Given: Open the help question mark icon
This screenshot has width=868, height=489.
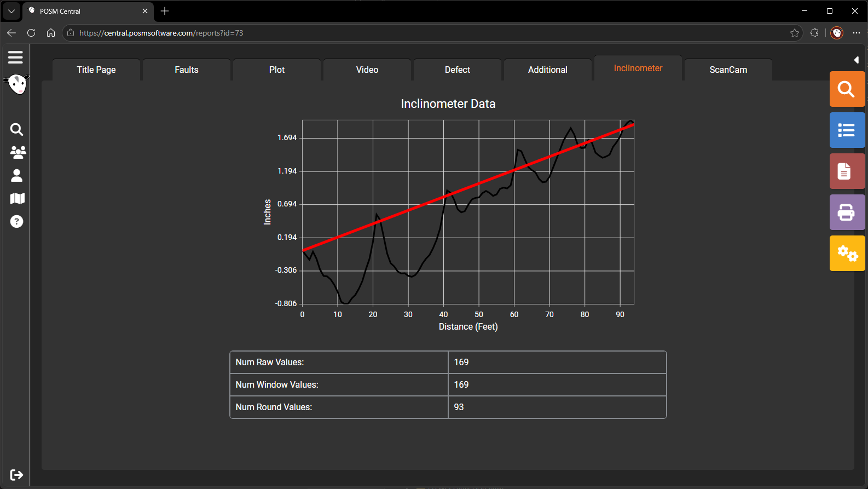Looking at the screenshot, I should [x=17, y=221].
